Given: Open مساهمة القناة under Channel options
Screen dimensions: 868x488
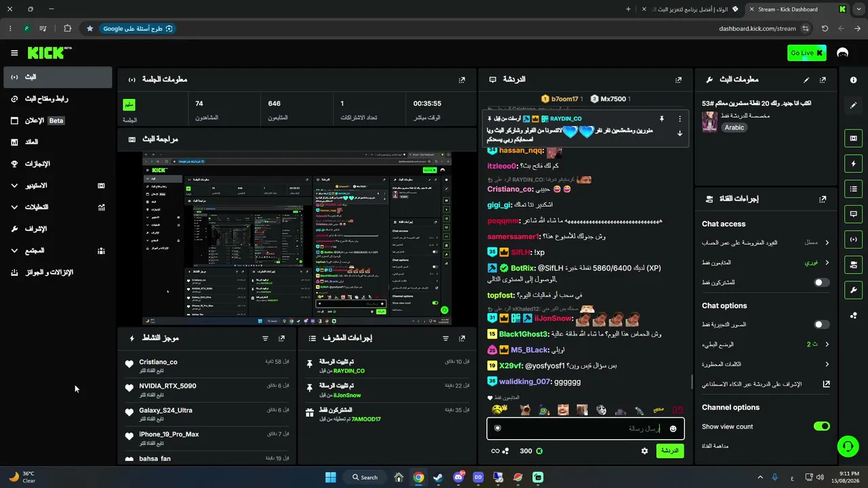Looking at the screenshot, I should tap(766, 446).
